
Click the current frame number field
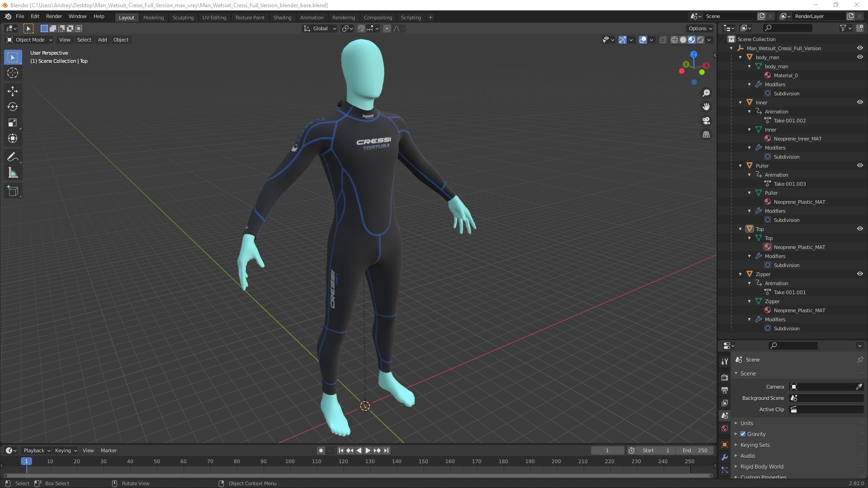tap(607, 450)
